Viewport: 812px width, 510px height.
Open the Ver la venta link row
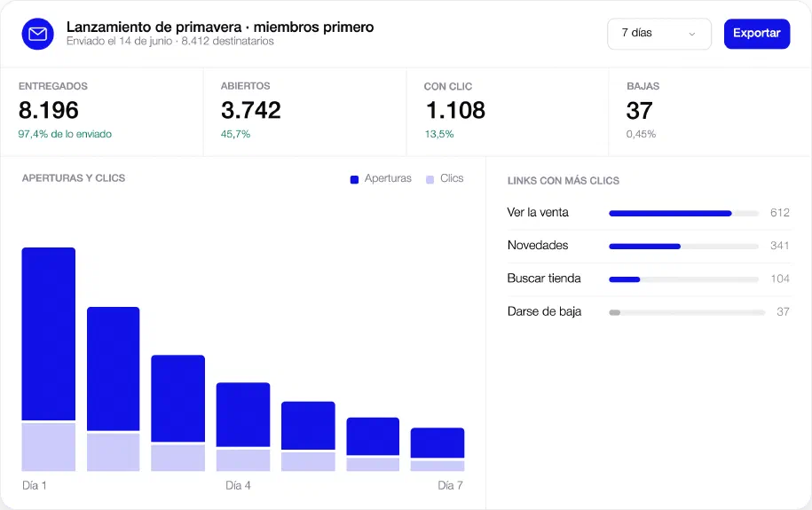(x=649, y=213)
